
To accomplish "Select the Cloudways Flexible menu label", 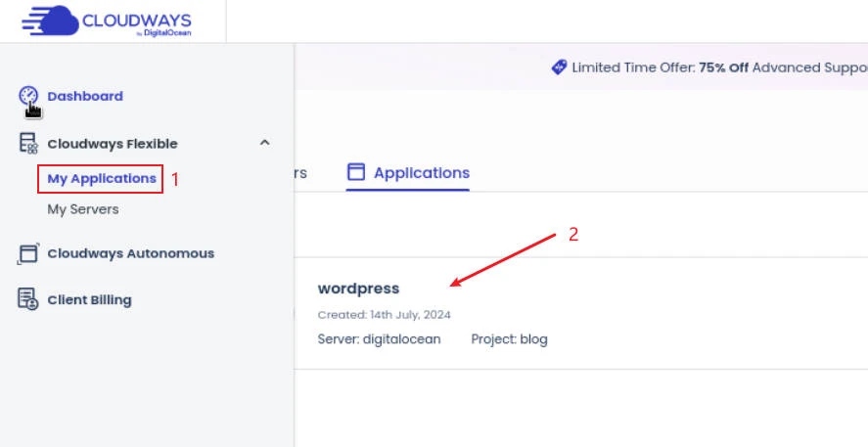I will click(x=113, y=144).
